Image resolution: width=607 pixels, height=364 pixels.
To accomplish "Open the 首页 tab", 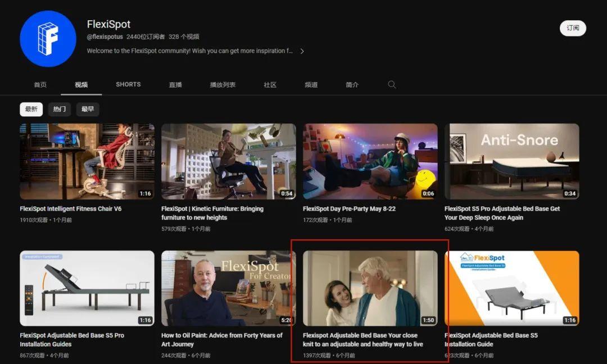I will (39, 84).
